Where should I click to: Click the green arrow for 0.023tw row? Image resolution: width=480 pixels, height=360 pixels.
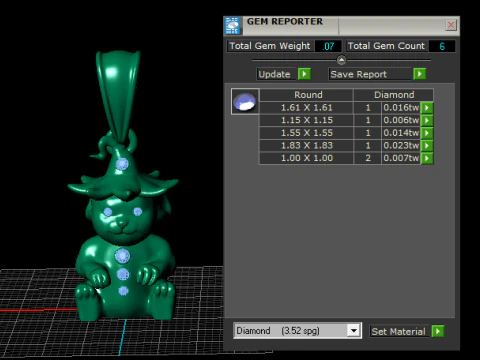pyautogui.click(x=427, y=146)
